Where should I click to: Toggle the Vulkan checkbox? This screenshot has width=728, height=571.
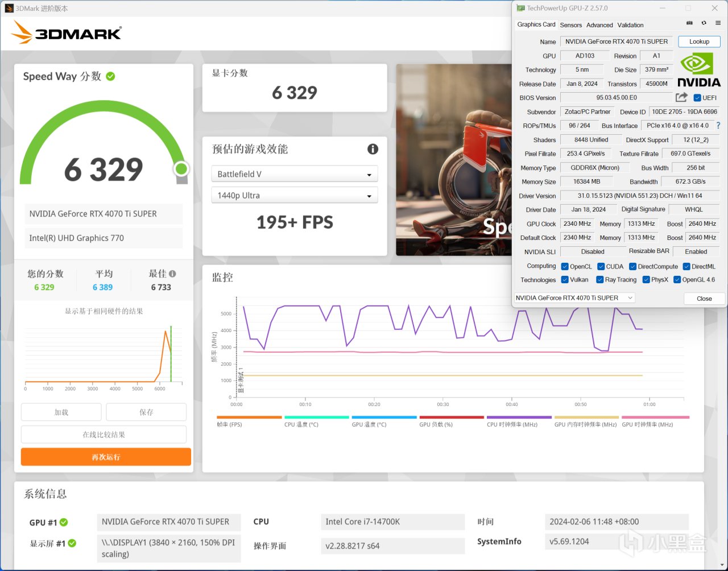coord(565,280)
